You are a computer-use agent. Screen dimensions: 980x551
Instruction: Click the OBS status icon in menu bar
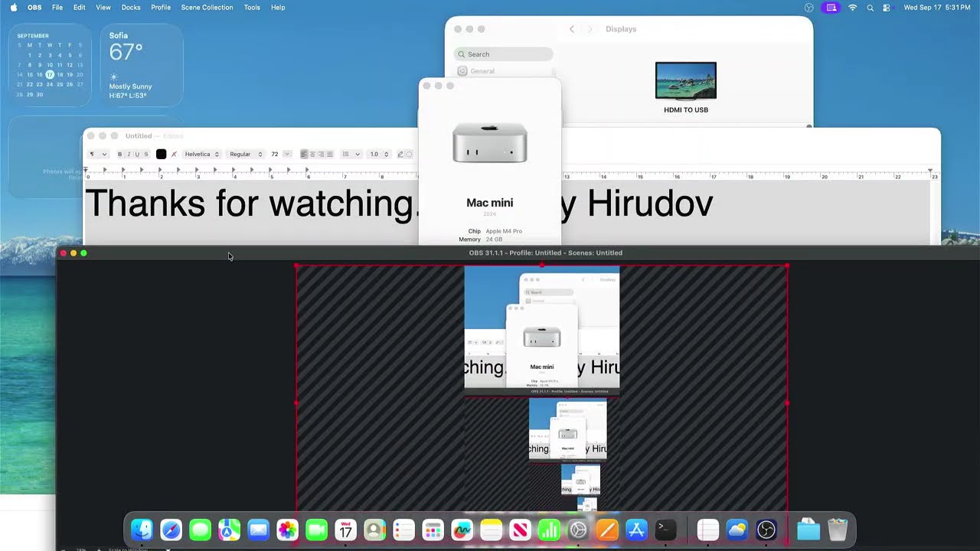pyautogui.click(x=809, y=8)
